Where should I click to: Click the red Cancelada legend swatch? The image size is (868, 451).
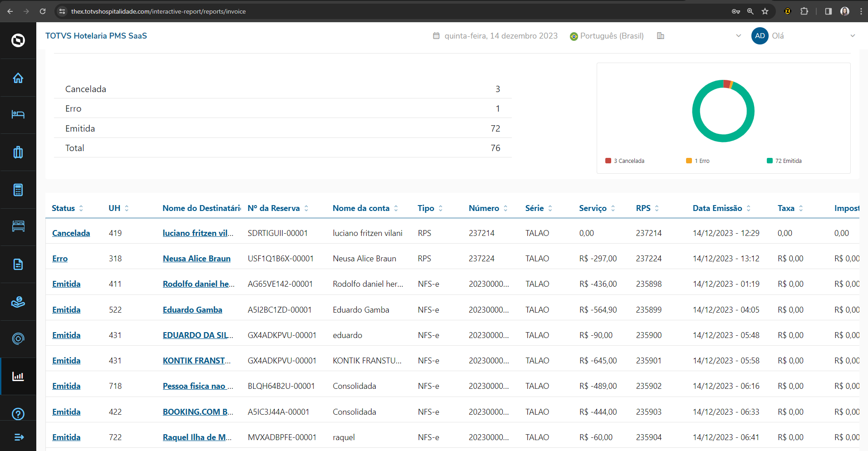[x=608, y=161]
